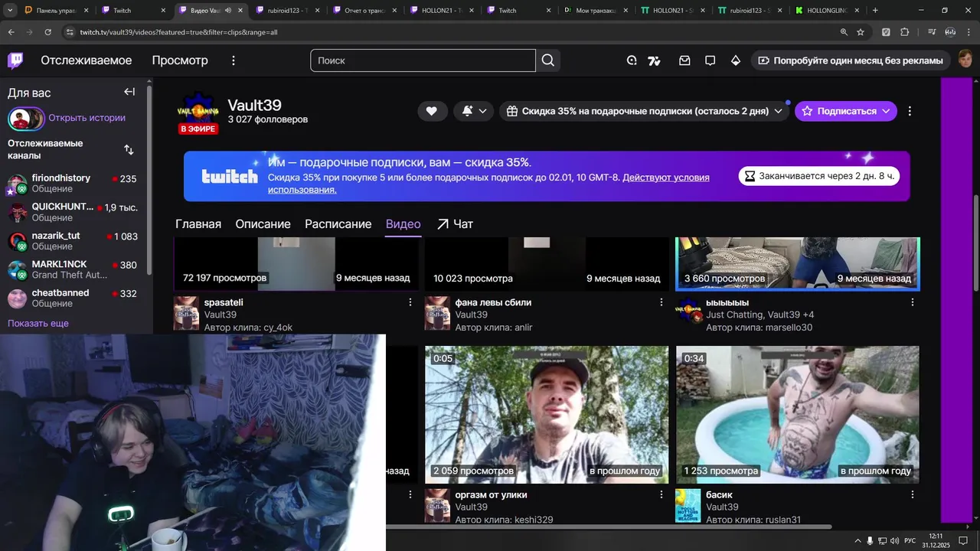This screenshot has height=551, width=980.
Task: Click the search magnifier button
Action: click(x=548, y=60)
